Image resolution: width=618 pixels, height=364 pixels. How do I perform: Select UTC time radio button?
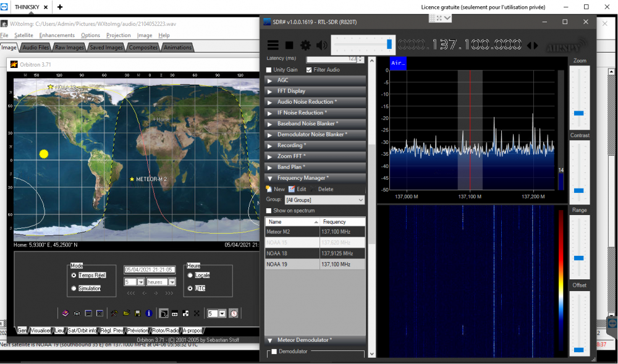coord(190,289)
